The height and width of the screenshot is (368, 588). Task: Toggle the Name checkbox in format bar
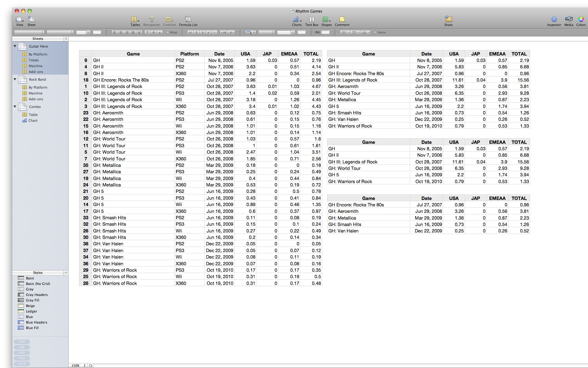pos(375,32)
